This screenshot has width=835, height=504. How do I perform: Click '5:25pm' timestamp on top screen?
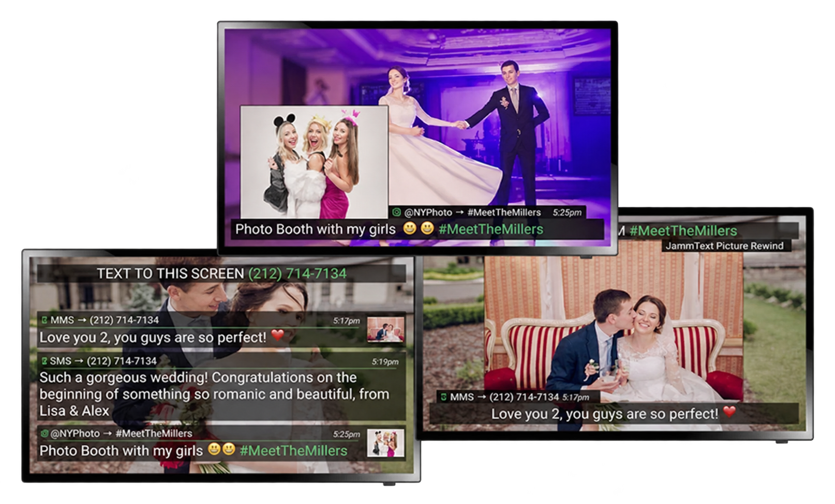[x=567, y=212]
